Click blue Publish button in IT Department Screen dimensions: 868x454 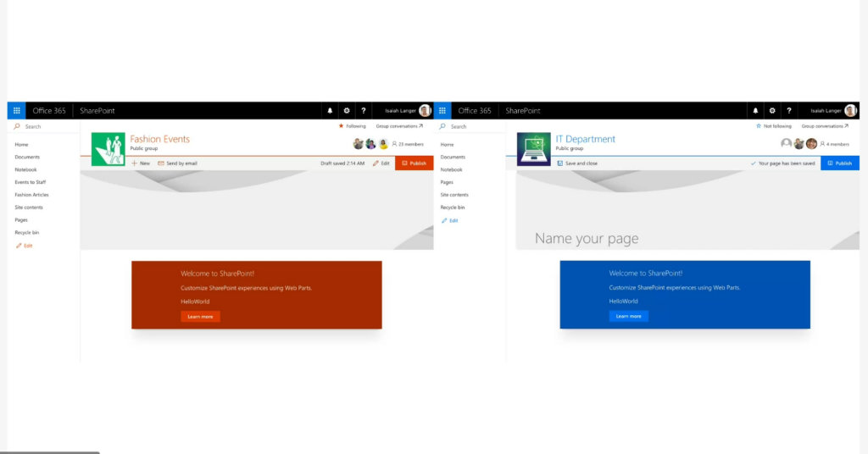(840, 163)
